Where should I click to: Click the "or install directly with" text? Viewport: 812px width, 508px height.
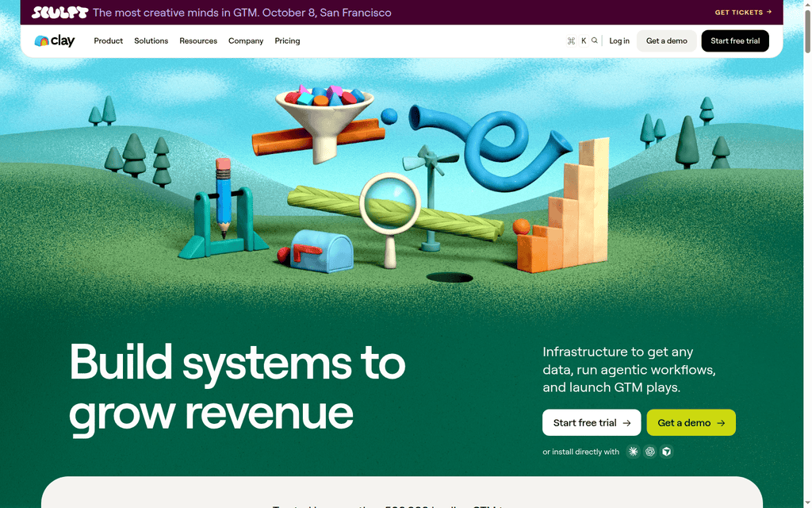(580, 452)
